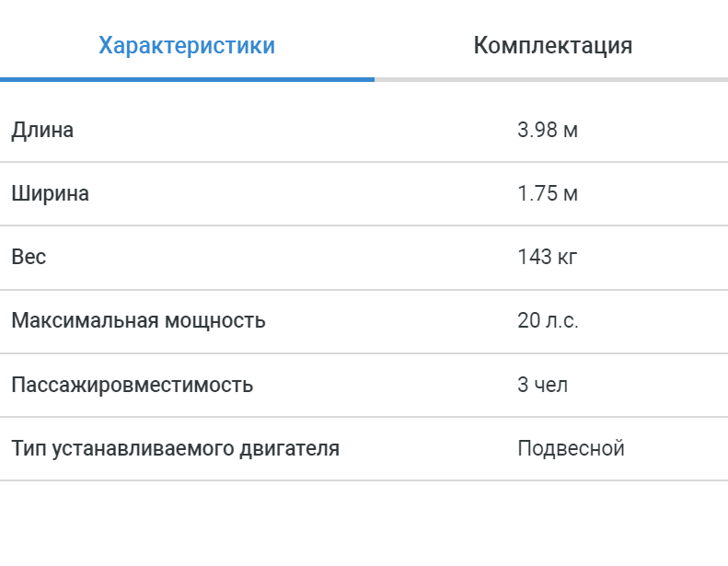The height and width of the screenshot is (566, 728).
Task: Click the divider line below Вес row
Action: click(364, 290)
